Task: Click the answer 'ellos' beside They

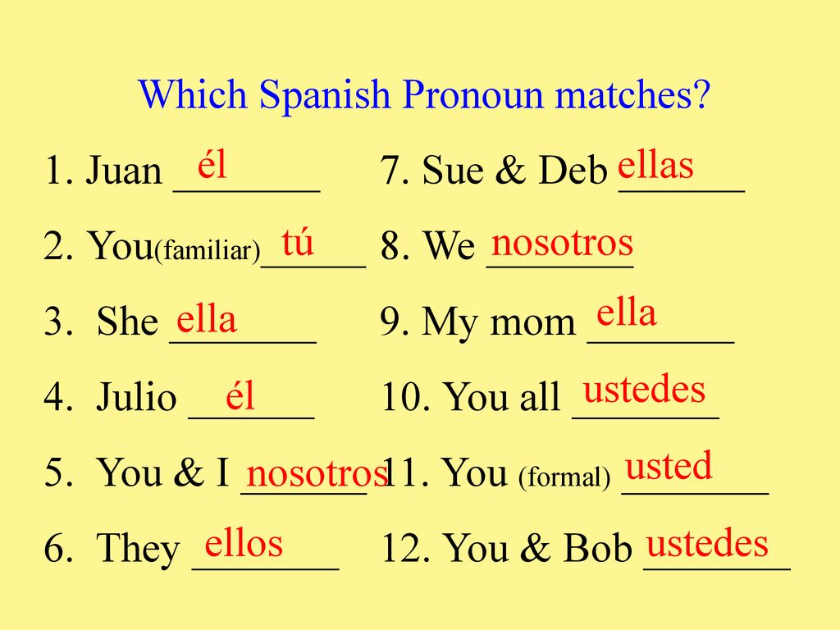Action: click(244, 543)
